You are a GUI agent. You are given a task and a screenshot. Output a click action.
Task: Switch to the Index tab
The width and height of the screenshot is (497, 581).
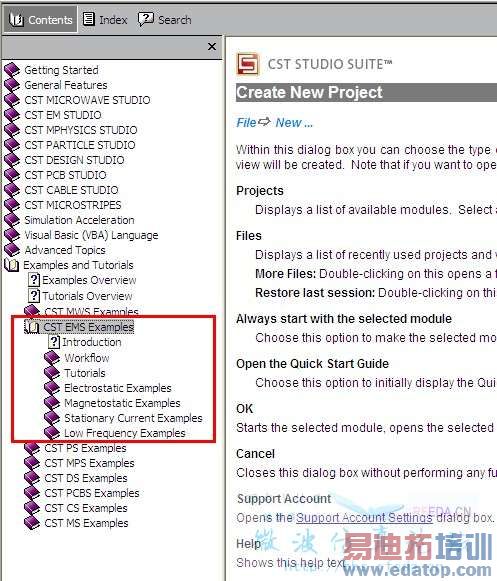105,19
